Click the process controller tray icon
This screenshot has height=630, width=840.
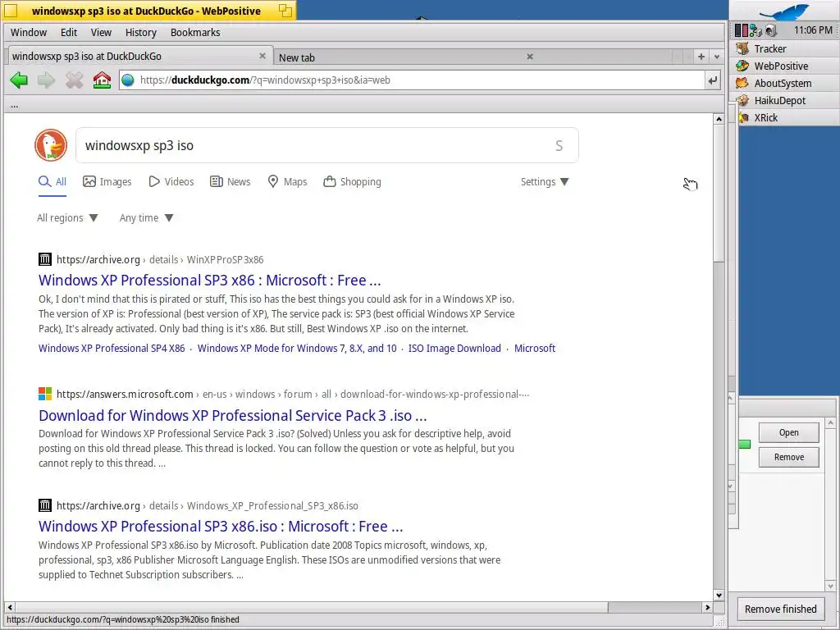[x=741, y=30]
